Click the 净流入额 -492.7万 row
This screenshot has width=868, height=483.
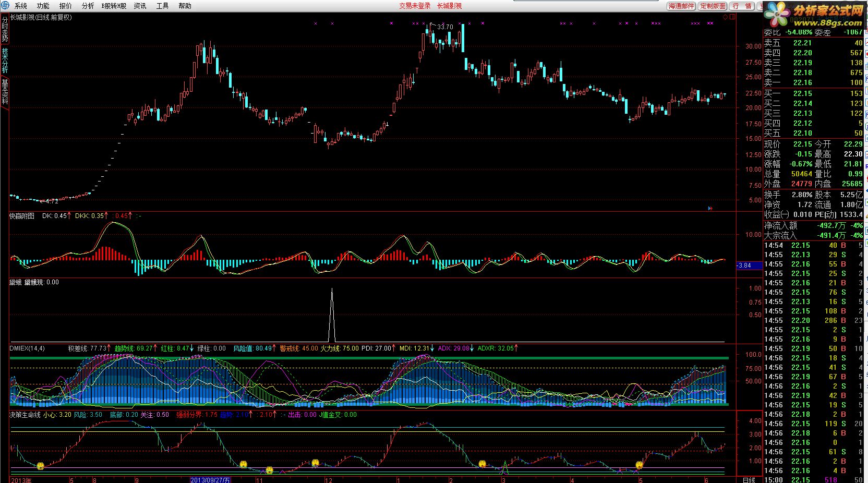[x=813, y=225]
